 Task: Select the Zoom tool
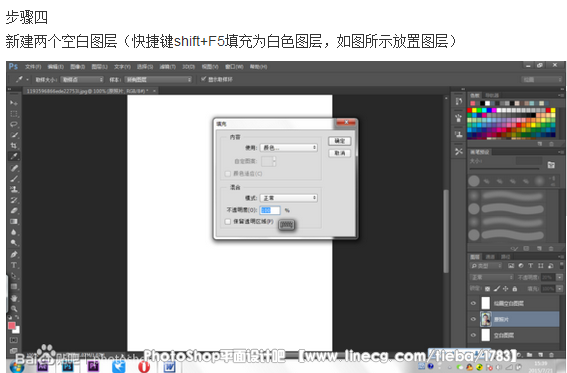(14, 309)
